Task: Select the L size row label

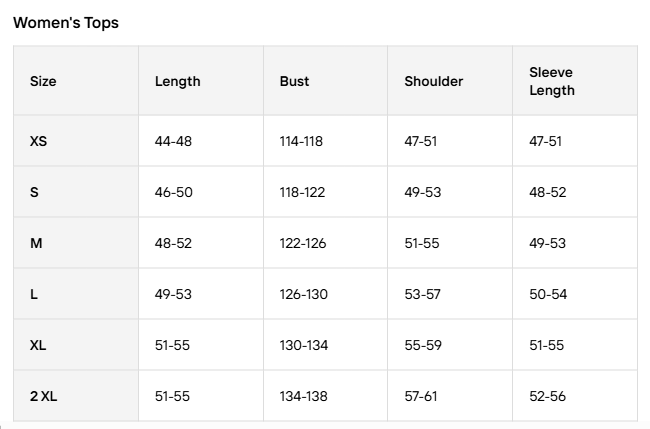Action: coord(35,294)
